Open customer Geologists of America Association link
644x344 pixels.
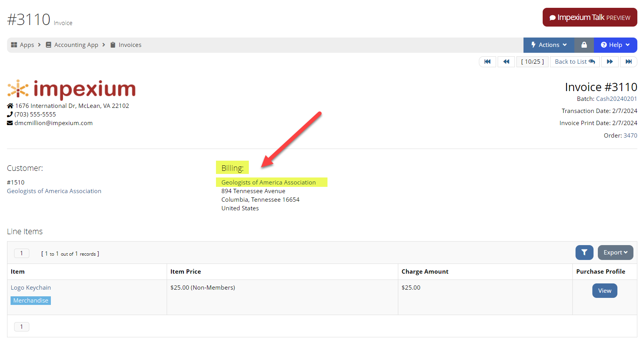pyautogui.click(x=54, y=191)
